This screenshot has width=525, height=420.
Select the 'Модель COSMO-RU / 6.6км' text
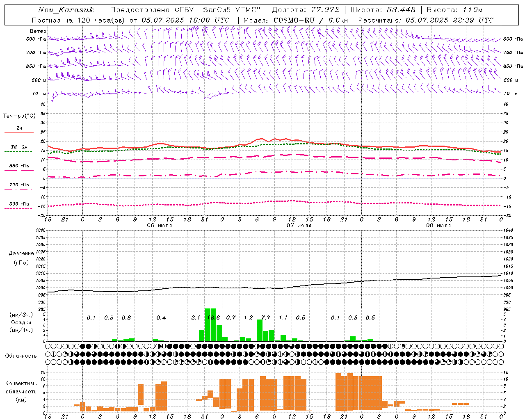tap(296, 20)
